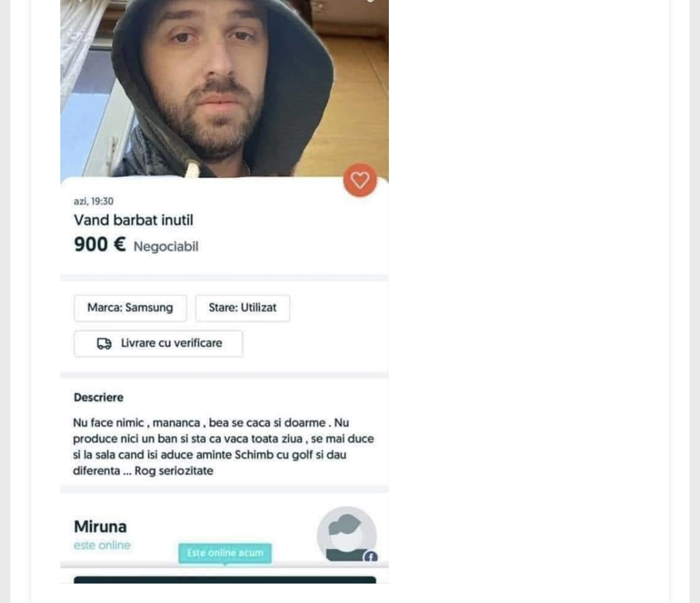
Task: Click the Facebook badge on the avatar
Action: coord(371,556)
